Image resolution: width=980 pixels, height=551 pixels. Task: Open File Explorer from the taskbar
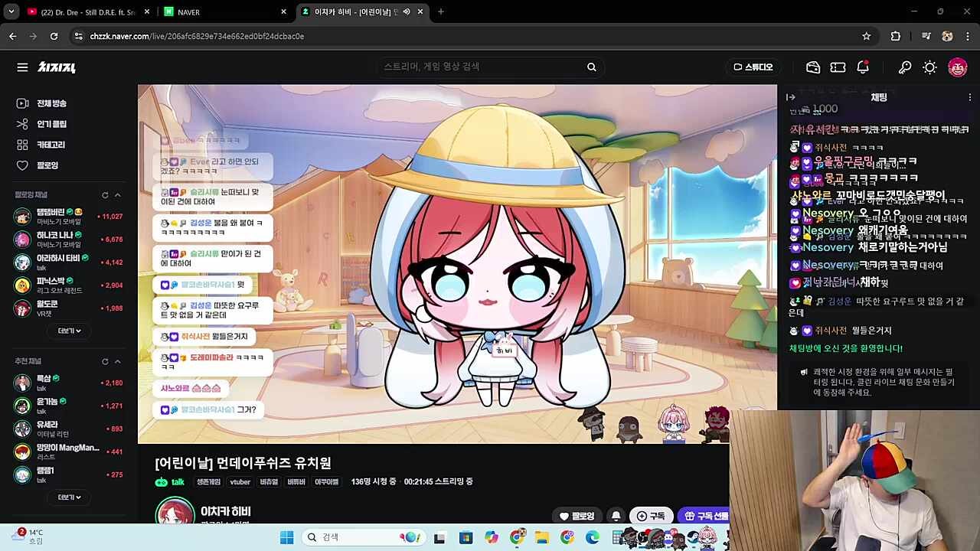click(541, 537)
